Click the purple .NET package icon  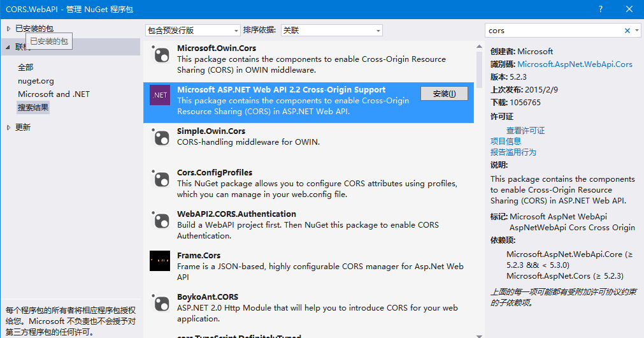[x=160, y=95]
